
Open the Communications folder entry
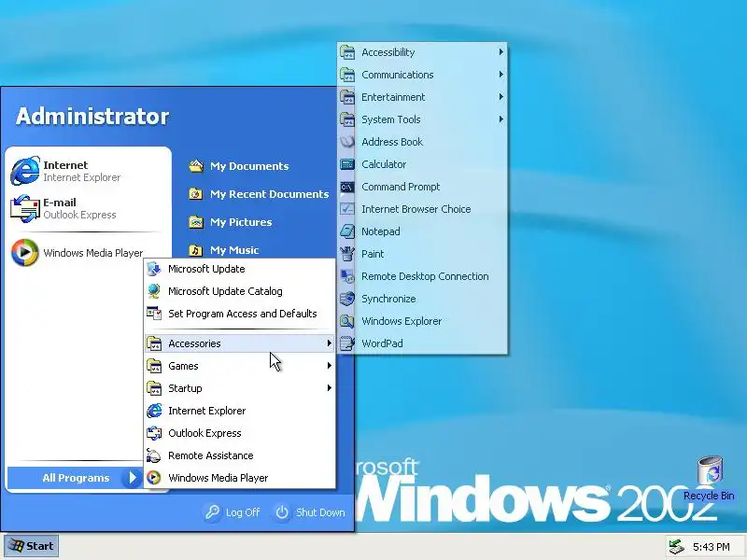point(422,75)
